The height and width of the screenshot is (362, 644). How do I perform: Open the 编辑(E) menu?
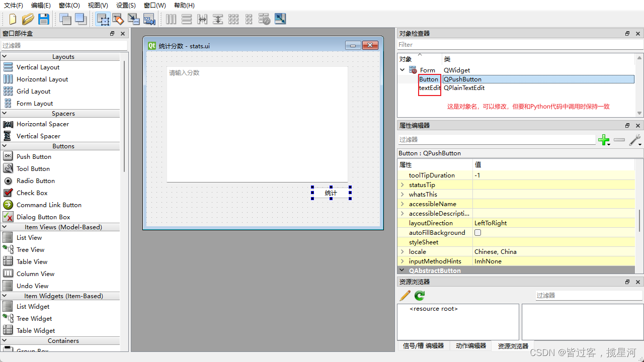41,5
